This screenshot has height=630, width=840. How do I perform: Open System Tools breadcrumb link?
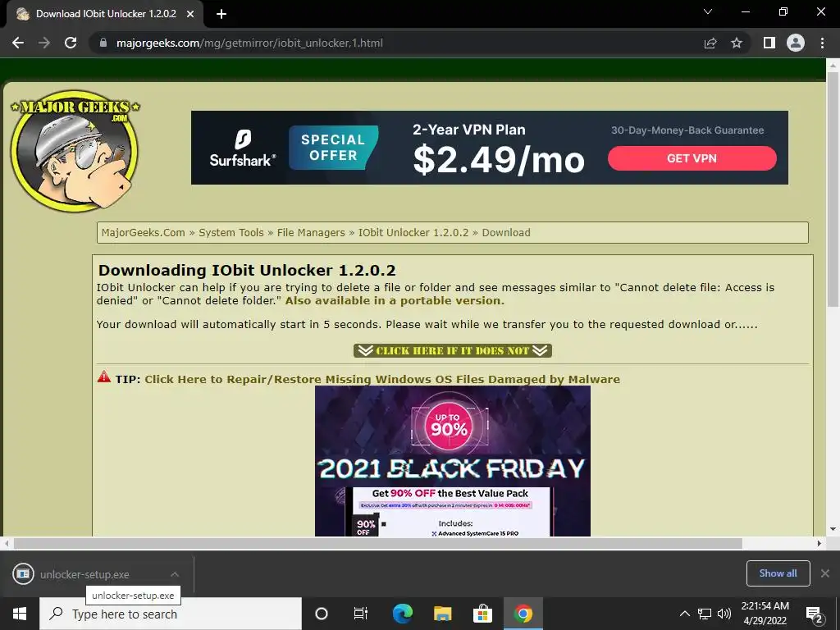[231, 232]
